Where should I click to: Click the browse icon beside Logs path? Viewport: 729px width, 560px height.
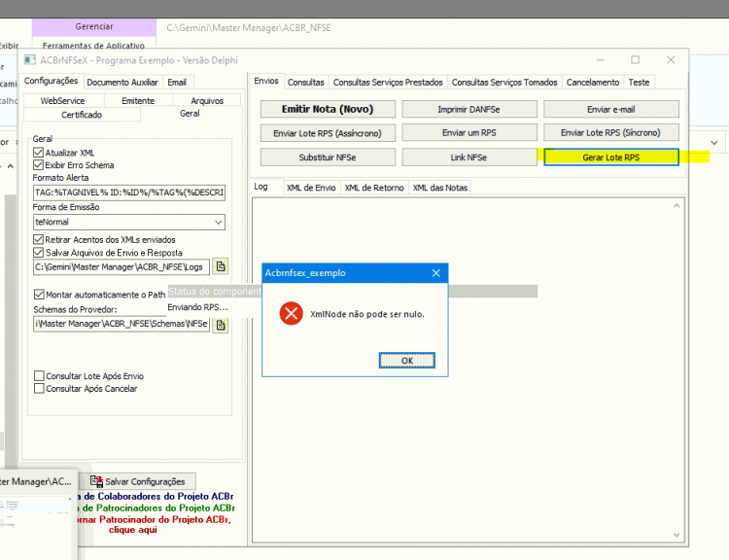tap(221, 266)
